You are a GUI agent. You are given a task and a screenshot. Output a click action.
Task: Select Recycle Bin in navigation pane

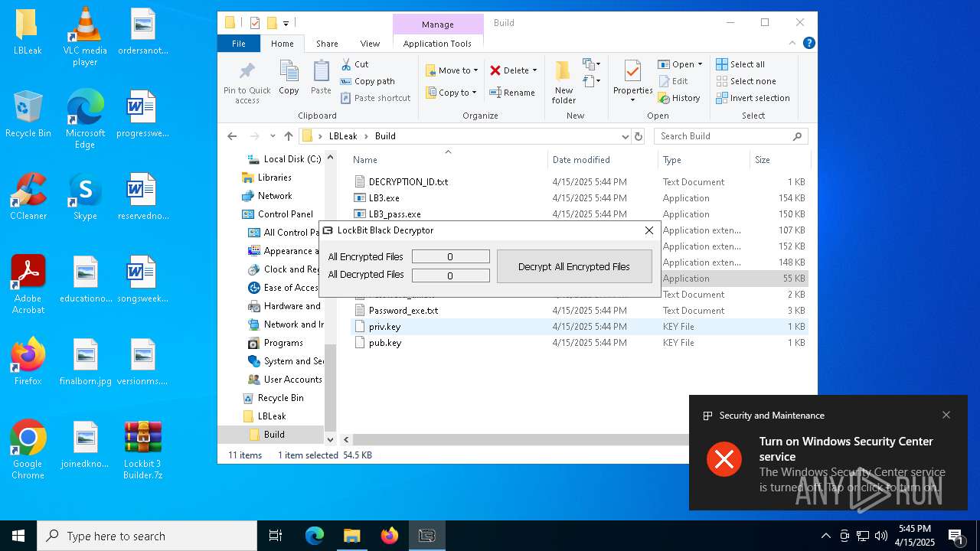273,398
